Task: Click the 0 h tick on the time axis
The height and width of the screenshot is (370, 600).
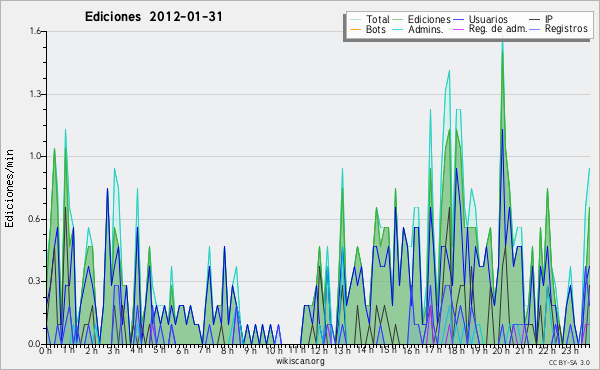Action: (x=45, y=350)
